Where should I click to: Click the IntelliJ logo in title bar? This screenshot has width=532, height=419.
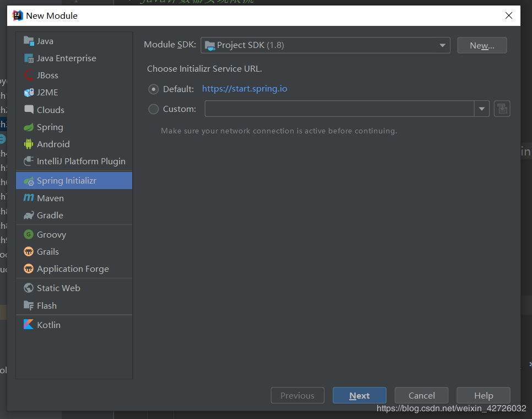[17, 15]
